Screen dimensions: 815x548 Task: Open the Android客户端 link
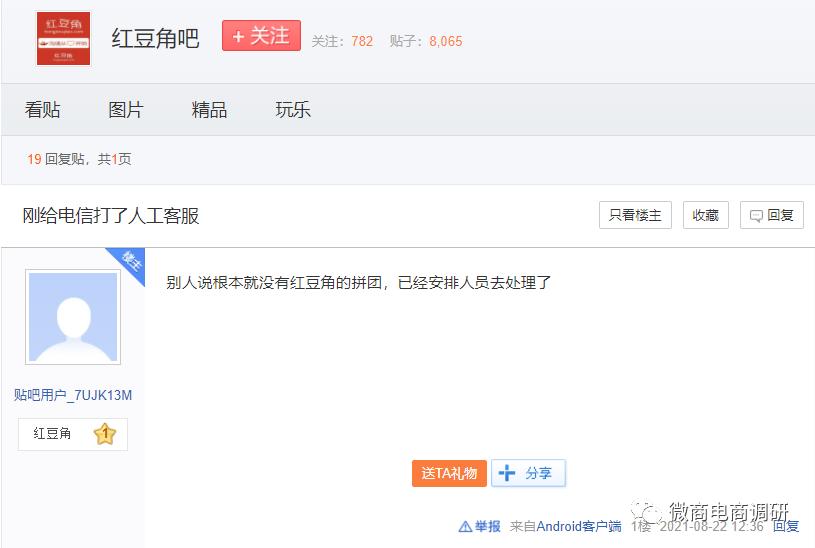pyautogui.click(x=579, y=526)
